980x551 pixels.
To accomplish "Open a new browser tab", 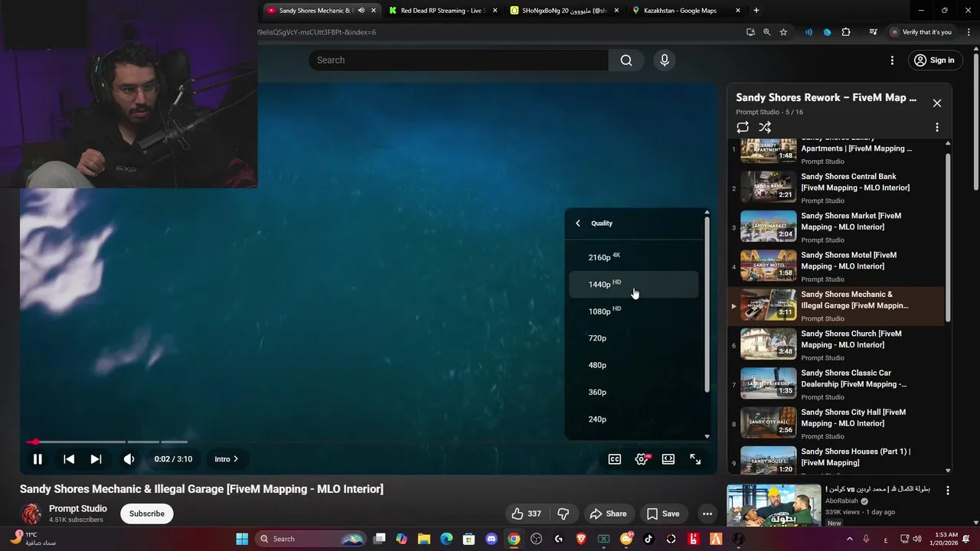I will point(756,11).
